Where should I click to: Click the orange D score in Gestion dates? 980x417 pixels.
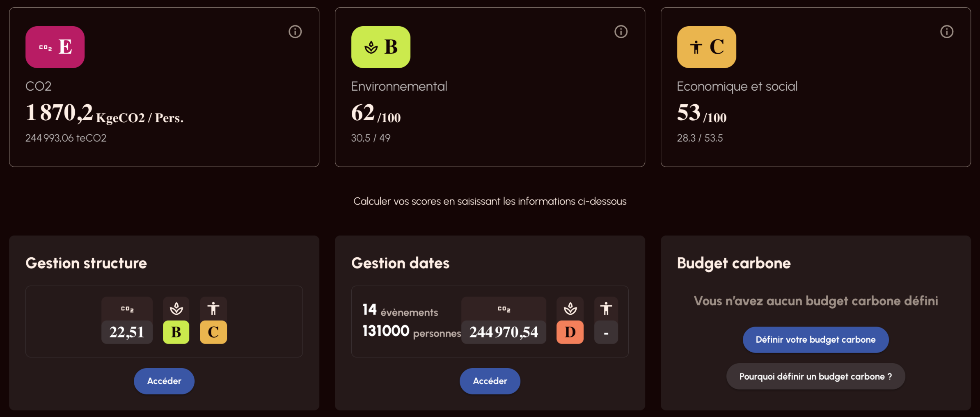(570, 332)
